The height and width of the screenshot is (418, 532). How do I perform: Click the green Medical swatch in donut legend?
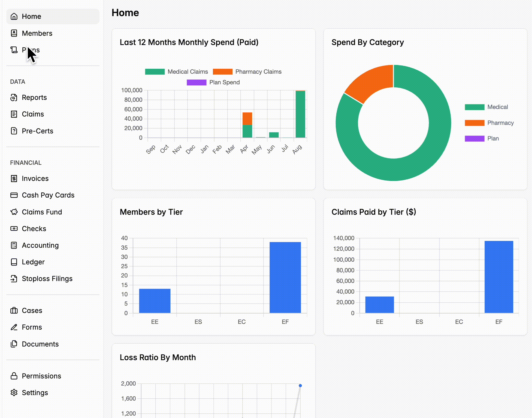pyautogui.click(x=474, y=107)
